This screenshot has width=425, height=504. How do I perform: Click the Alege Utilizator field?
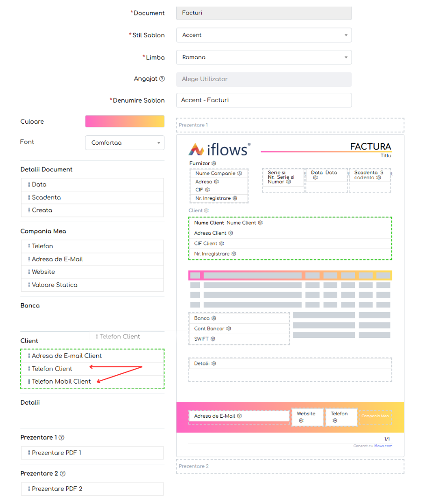[264, 79]
